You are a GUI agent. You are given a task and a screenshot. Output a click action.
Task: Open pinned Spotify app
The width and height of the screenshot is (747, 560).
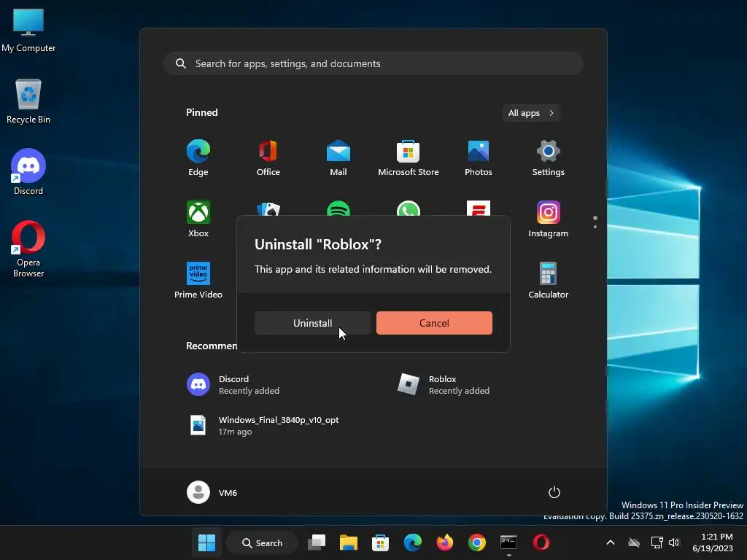[x=338, y=209]
